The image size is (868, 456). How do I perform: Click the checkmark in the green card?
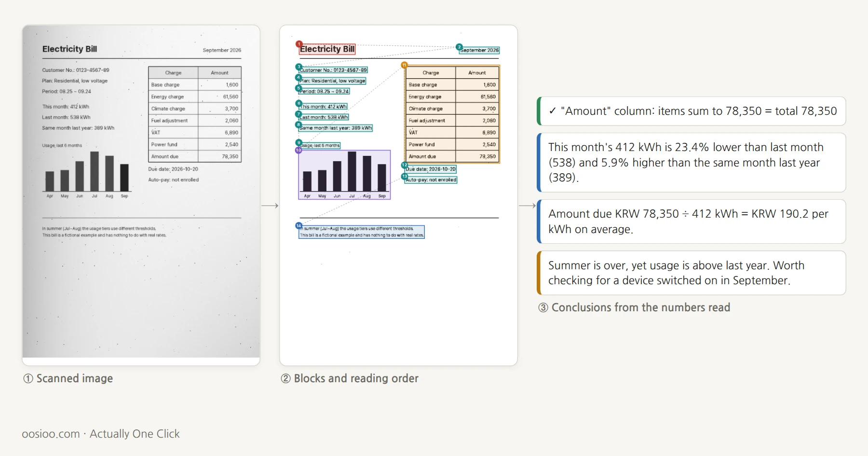pos(553,111)
